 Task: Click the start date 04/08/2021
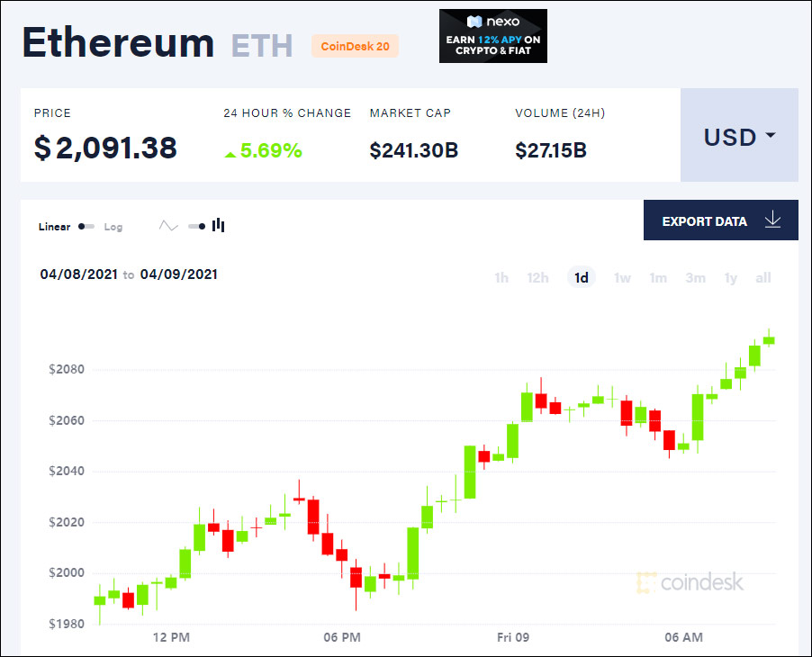(78, 274)
